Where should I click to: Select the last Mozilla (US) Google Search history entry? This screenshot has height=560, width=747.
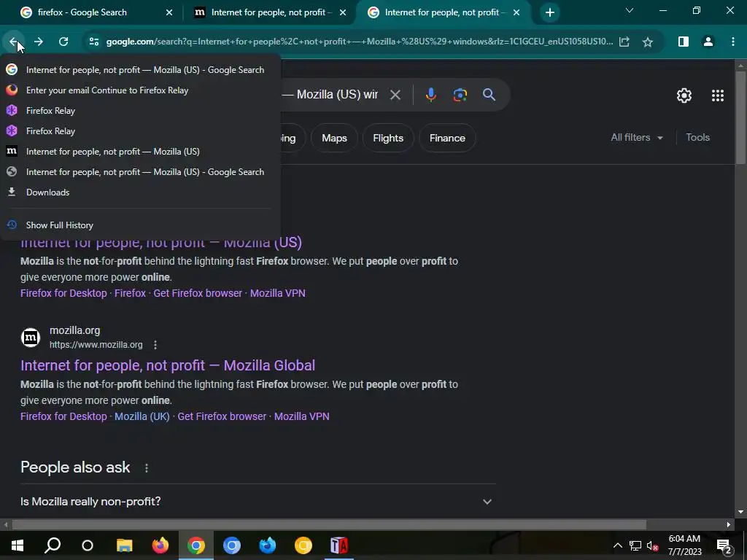[x=141, y=172]
